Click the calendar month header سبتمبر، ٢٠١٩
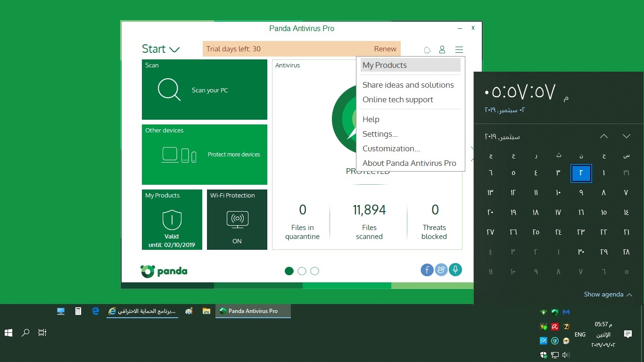644x362 pixels. pyautogui.click(x=503, y=137)
